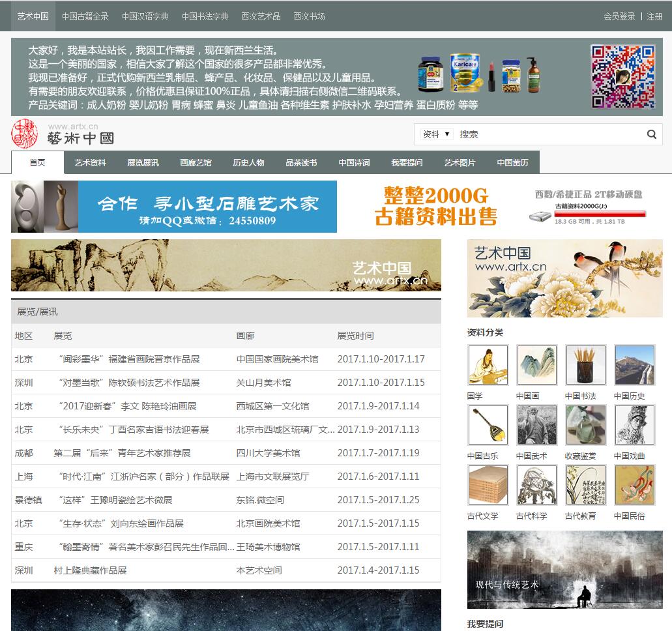Open the 现代与传统艺术 image banner
This screenshot has height=631, width=672.
coord(564,570)
